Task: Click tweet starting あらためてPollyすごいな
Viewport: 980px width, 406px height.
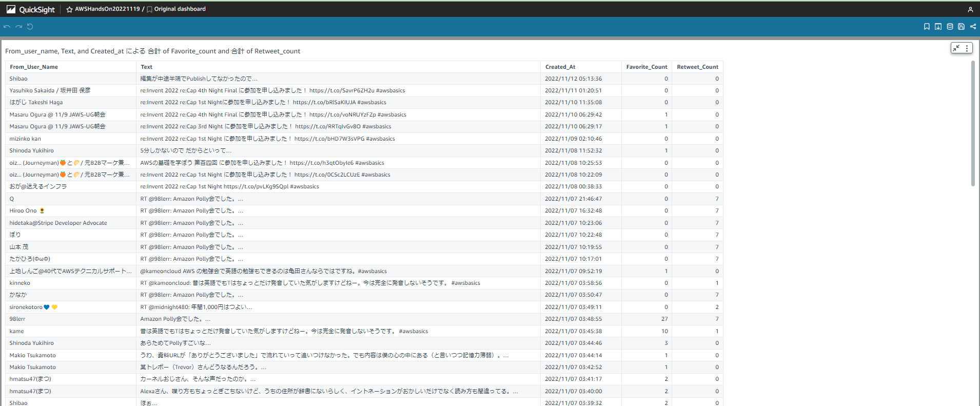Action: click(x=175, y=343)
